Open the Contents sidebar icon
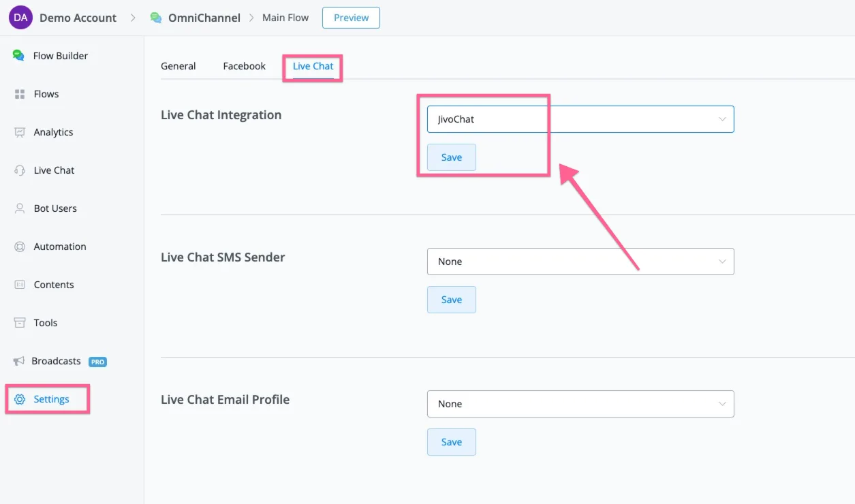The width and height of the screenshot is (855, 504). tap(20, 285)
